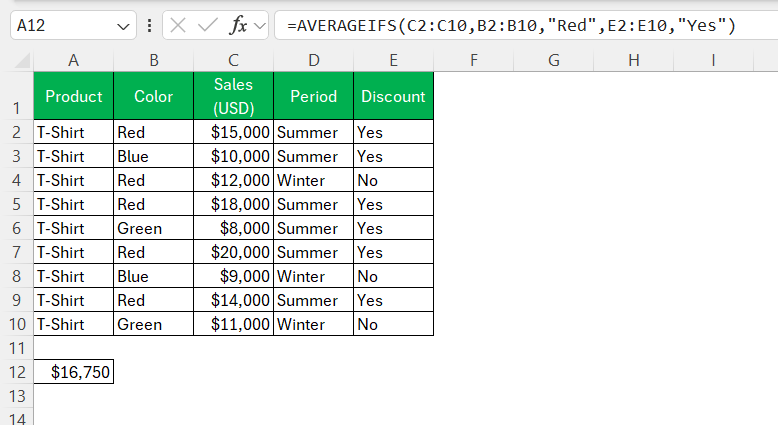The image size is (778, 425).
Task: Select column E header
Action: pyautogui.click(x=393, y=61)
